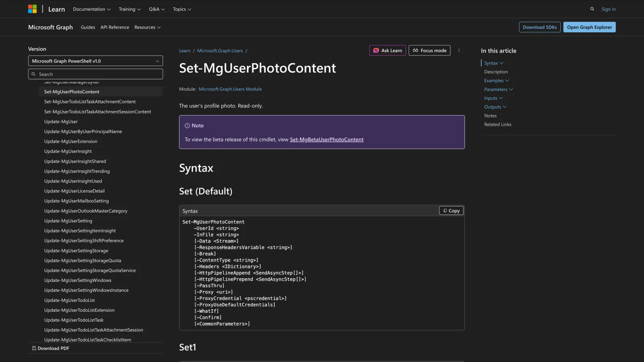Open the Q&A dropdown menu

[x=157, y=9]
